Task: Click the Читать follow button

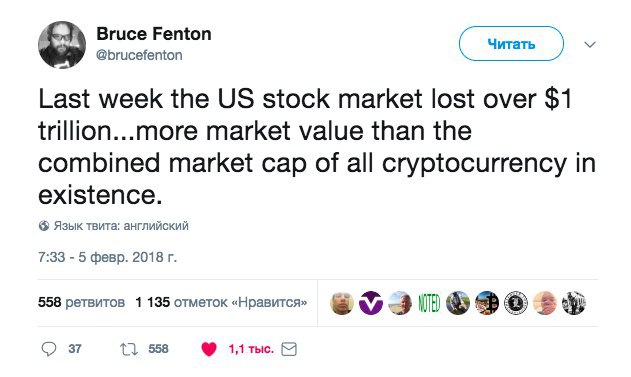Action: click(511, 43)
